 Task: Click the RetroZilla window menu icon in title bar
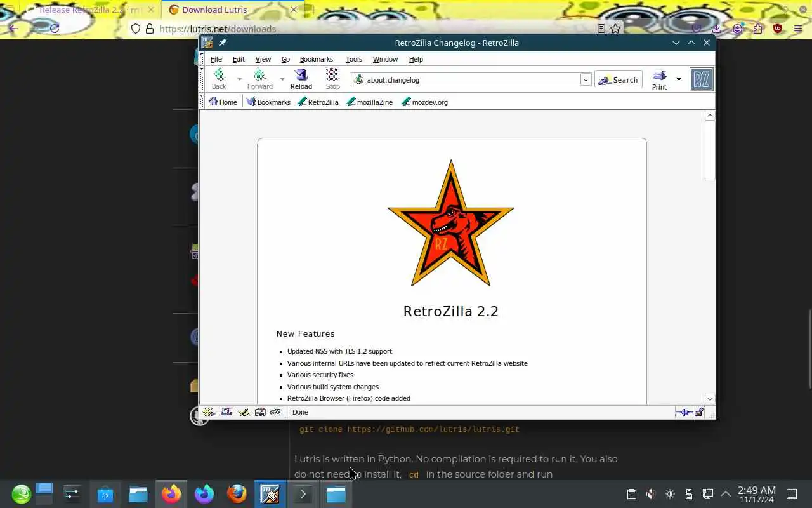[x=207, y=43]
